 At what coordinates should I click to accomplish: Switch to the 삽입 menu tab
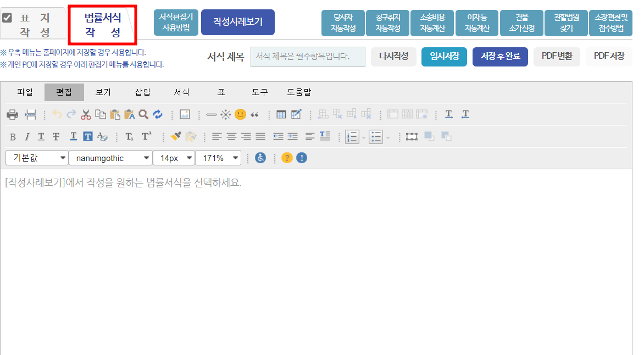pyautogui.click(x=142, y=92)
